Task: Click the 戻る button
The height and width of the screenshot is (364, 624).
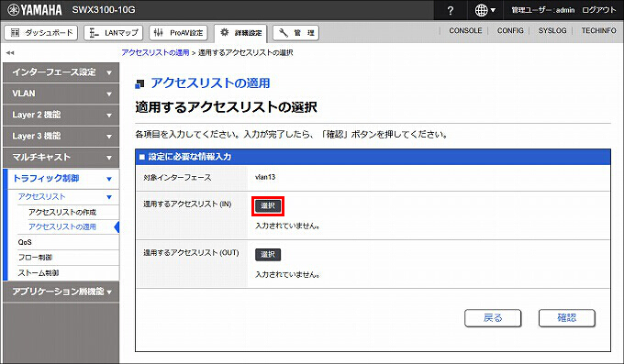Action: coord(493,318)
